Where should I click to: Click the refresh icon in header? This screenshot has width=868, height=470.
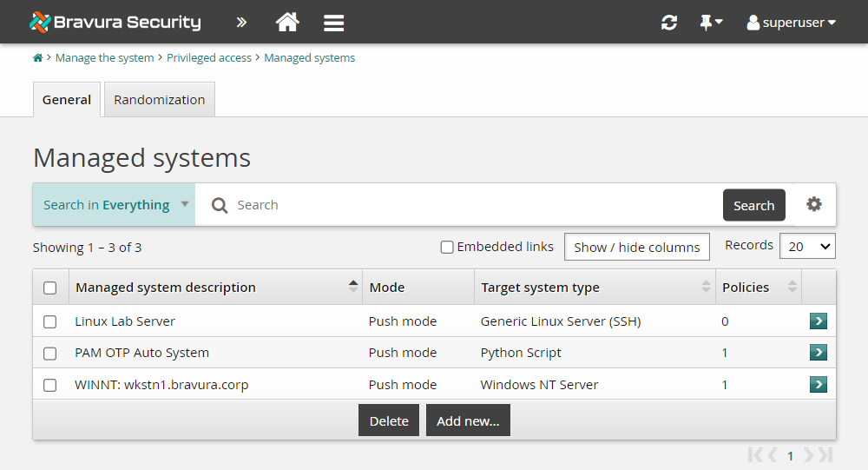click(668, 23)
